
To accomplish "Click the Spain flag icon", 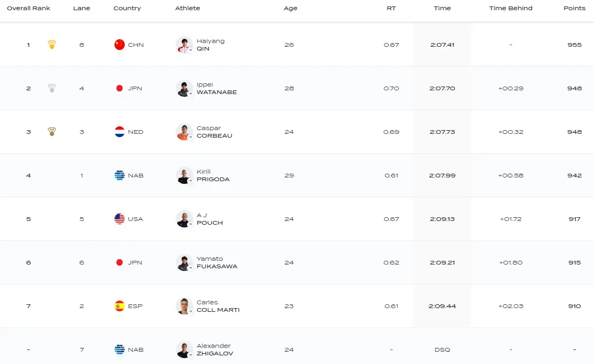I will point(119,306).
